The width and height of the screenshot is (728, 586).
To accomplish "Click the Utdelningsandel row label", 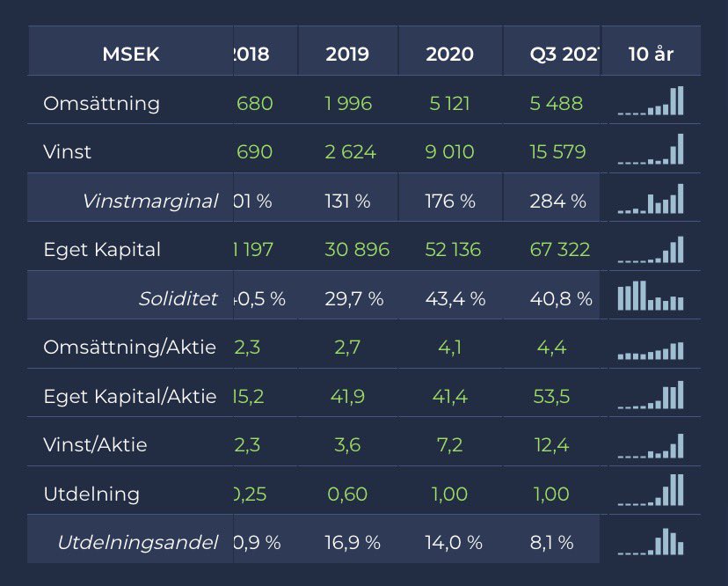I will (138, 542).
